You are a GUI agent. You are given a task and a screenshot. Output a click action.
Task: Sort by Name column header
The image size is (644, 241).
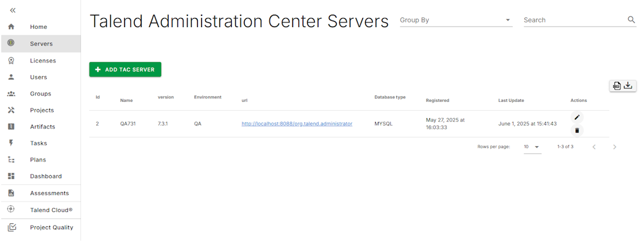126,100
